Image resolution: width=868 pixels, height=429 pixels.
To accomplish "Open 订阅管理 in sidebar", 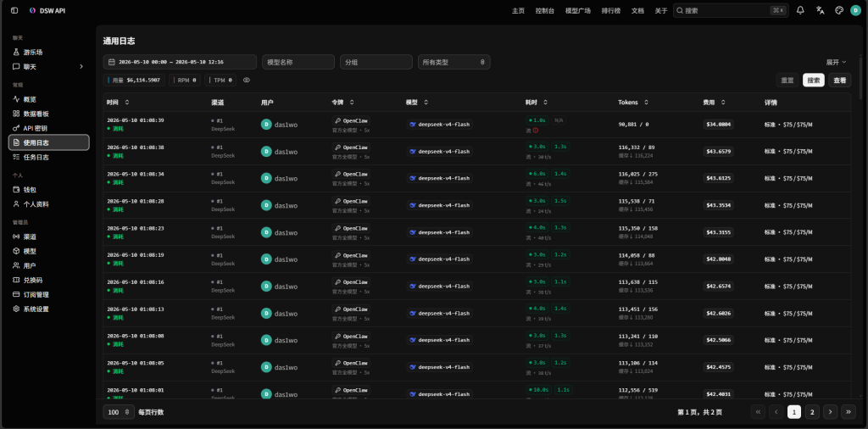I will [x=48, y=294].
